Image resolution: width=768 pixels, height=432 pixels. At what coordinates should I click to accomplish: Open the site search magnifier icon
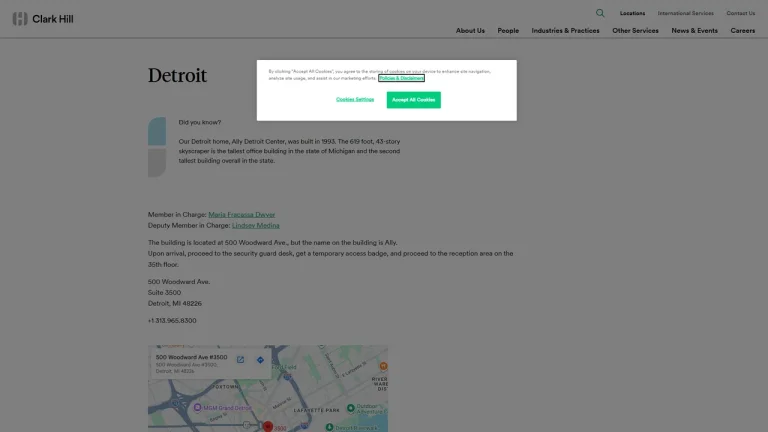(600, 13)
